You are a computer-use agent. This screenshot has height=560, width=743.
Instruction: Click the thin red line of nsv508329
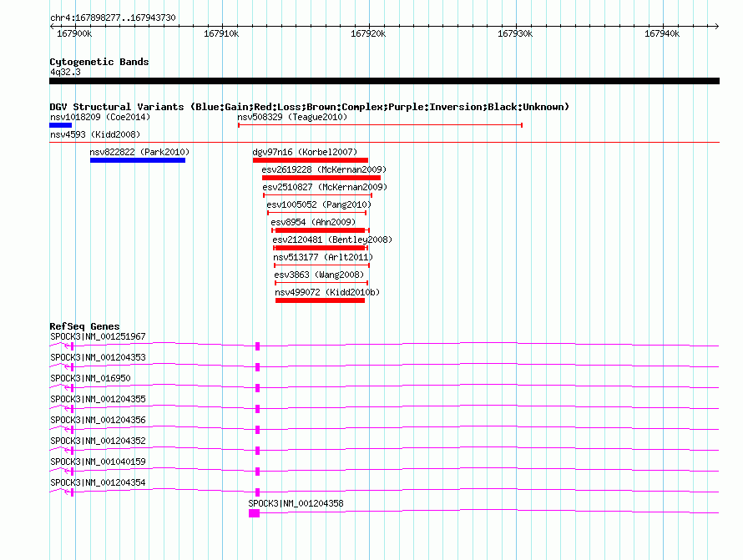380,125
